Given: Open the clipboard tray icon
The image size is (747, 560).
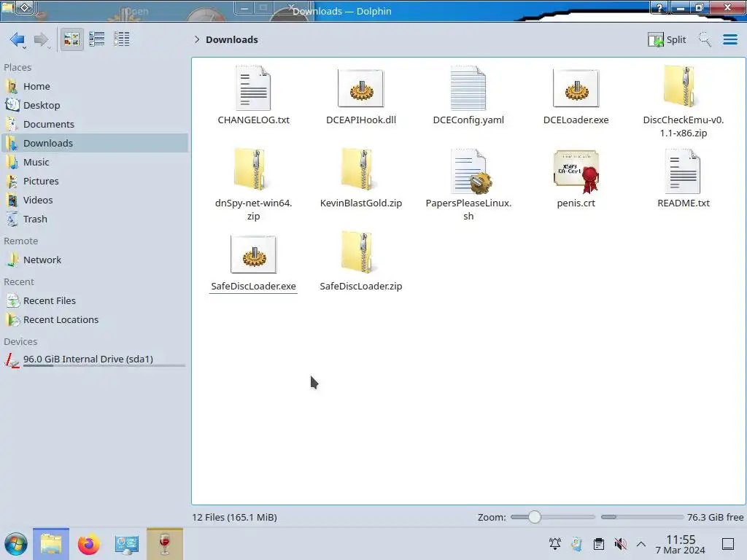Looking at the screenshot, I should pos(598,544).
